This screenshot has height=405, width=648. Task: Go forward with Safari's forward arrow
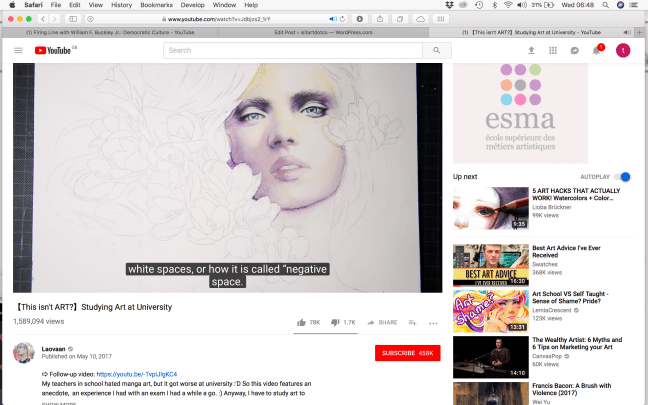pyautogui.click(x=55, y=19)
